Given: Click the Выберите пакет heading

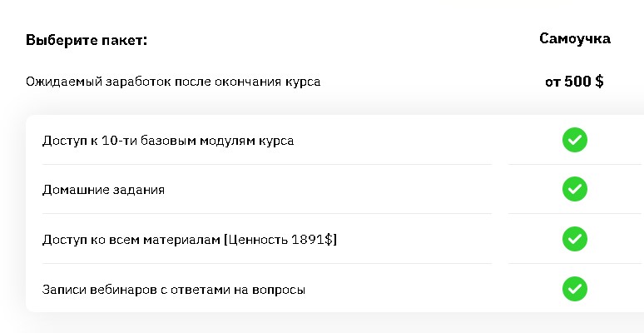Looking at the screenshot, I should [x=87, y=40].
